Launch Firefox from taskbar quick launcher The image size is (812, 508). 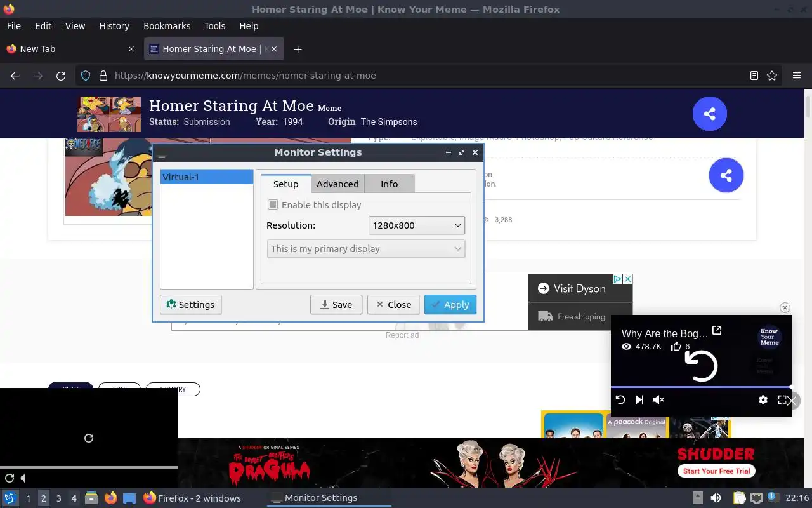tap(110, 498)
